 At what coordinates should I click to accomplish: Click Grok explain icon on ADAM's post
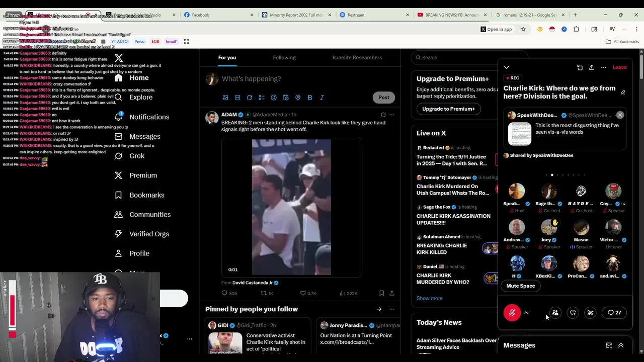(383, 115)
